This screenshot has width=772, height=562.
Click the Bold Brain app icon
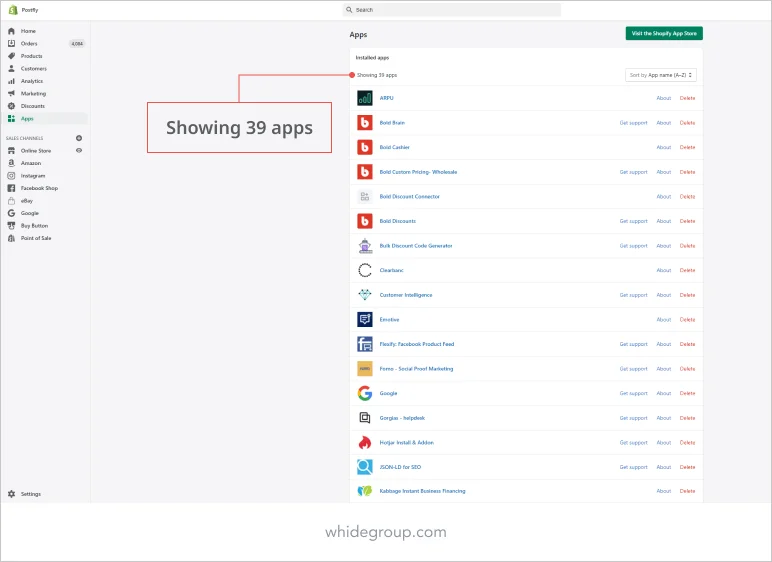364,123
